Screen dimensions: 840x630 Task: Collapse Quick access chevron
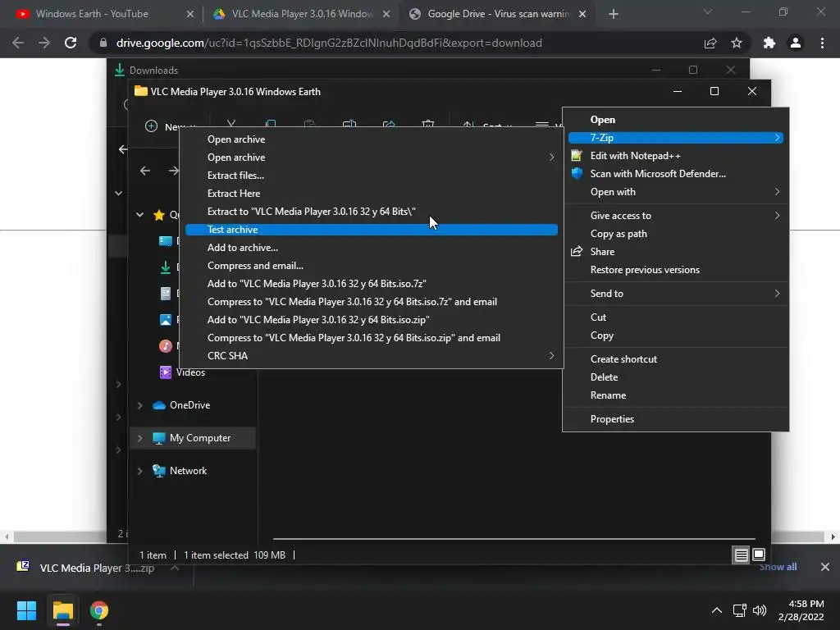[x=139, y=215]
